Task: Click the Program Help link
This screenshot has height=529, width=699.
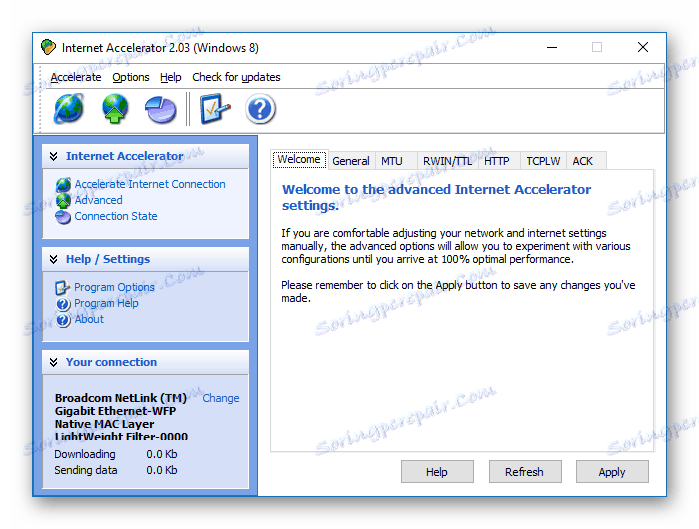Action: pos(107,303)
